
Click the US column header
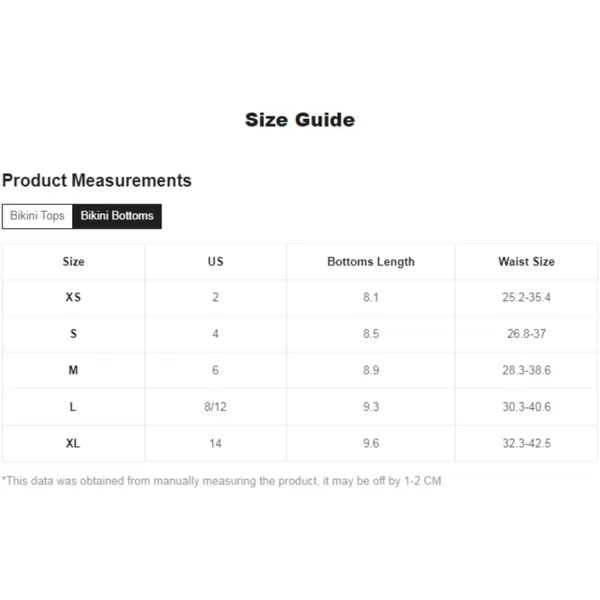pos(215,262)
